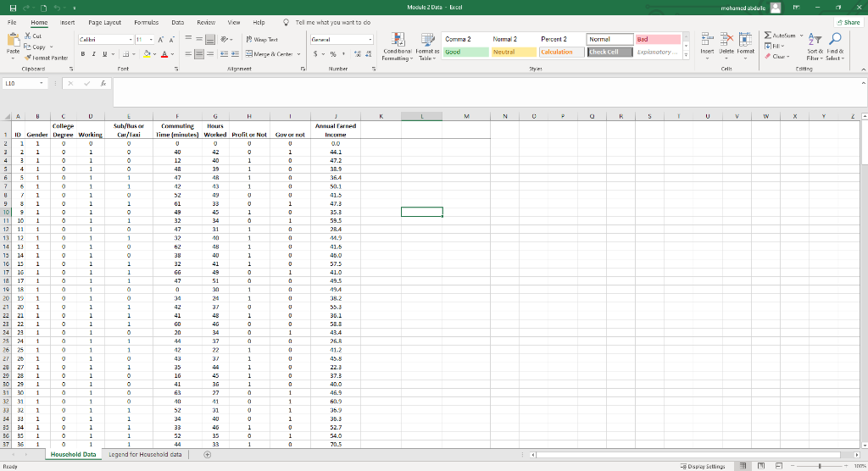The image size is (868, 471).
Task: Open Sort & Filter
Action: pyautogui.click(x=815, y=47)
